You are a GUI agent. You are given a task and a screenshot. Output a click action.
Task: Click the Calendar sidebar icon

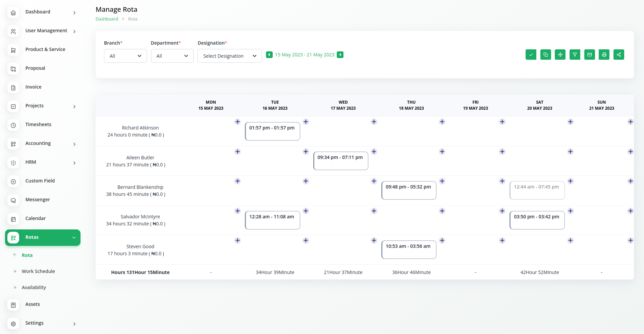point(13,219)
